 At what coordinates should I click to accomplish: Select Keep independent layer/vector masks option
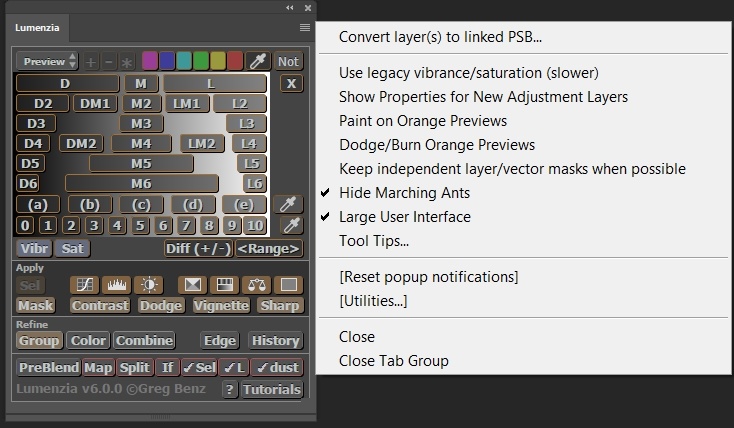click(x=512, y=169)
